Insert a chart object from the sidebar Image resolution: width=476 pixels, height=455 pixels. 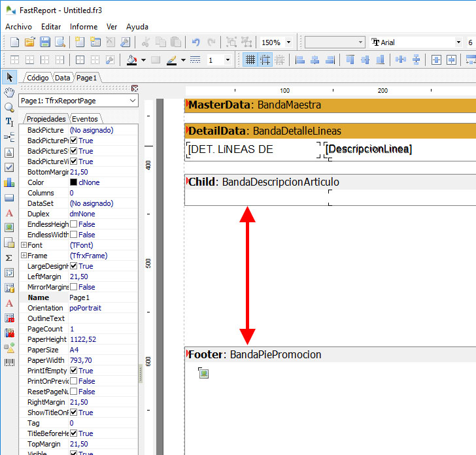pos(9,182)
